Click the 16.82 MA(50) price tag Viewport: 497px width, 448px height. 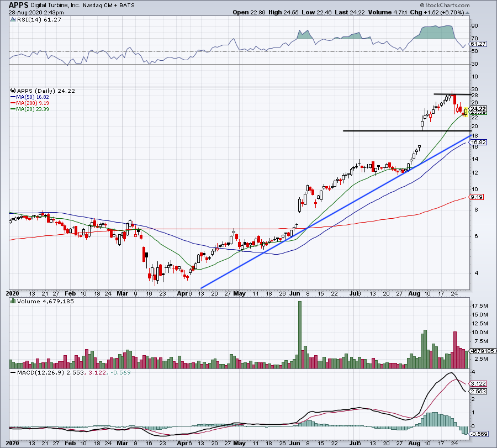coord(478,143)
